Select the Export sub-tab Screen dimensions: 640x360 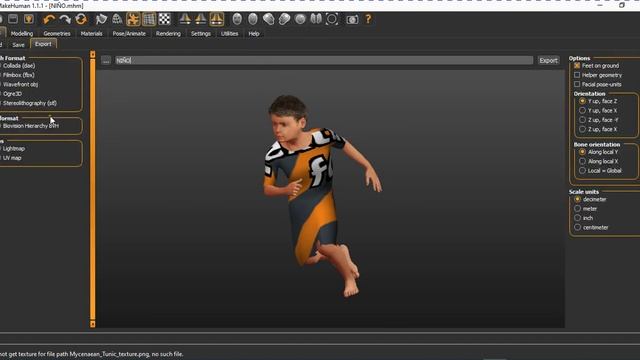(43, 44)
